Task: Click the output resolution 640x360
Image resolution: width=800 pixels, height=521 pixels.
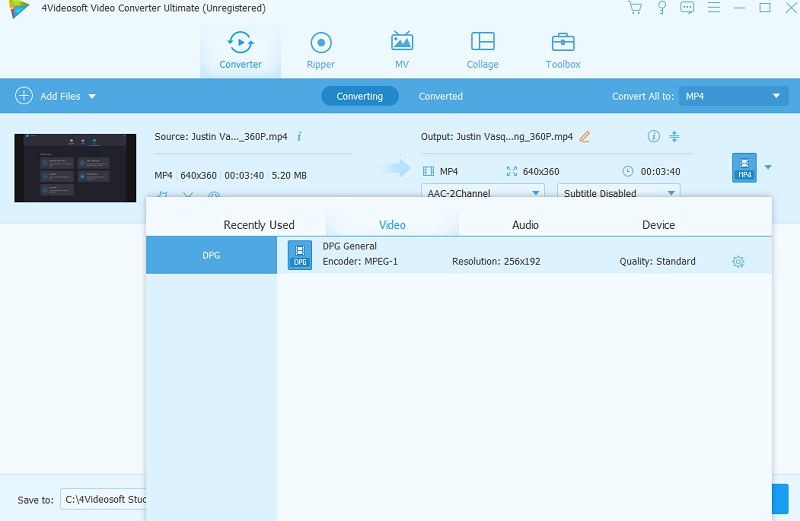Action: [541, 171]
